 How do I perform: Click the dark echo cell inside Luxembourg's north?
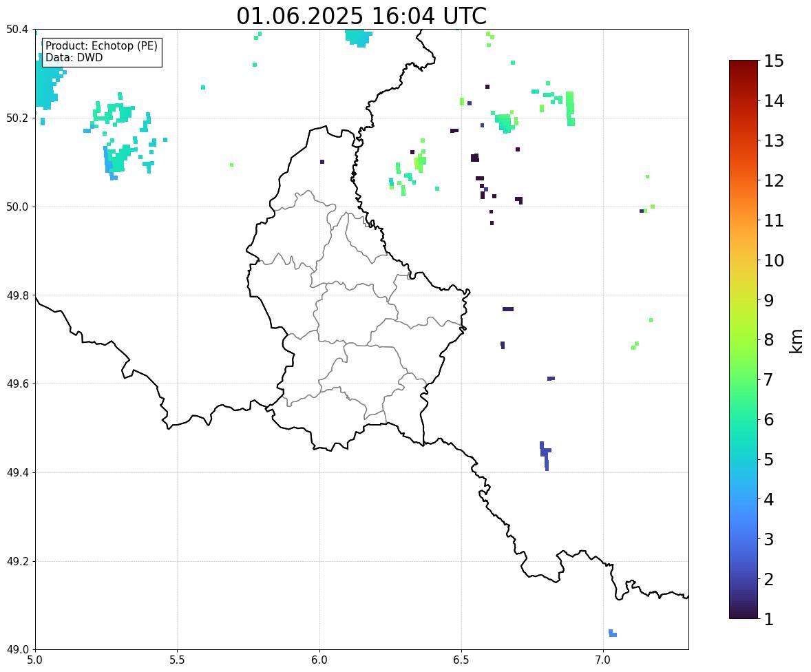[x=322, y=162]
